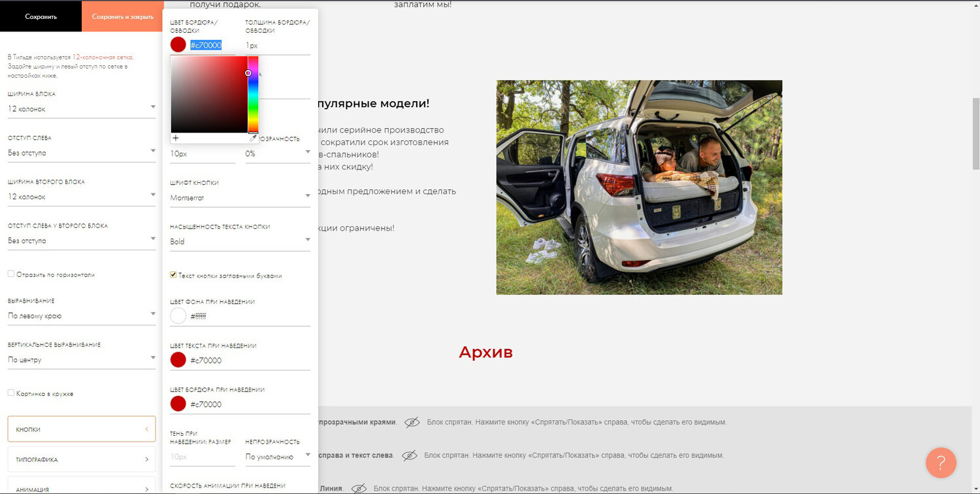
Task: Select the eyedropper color picker icon
Action: click(x=253, y=138)
